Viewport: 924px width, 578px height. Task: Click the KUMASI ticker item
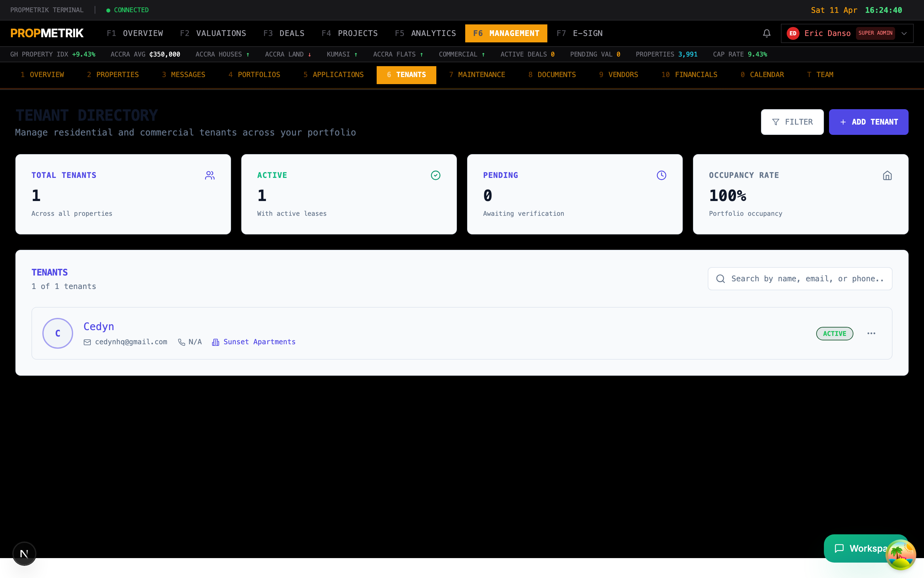[342, 54]
